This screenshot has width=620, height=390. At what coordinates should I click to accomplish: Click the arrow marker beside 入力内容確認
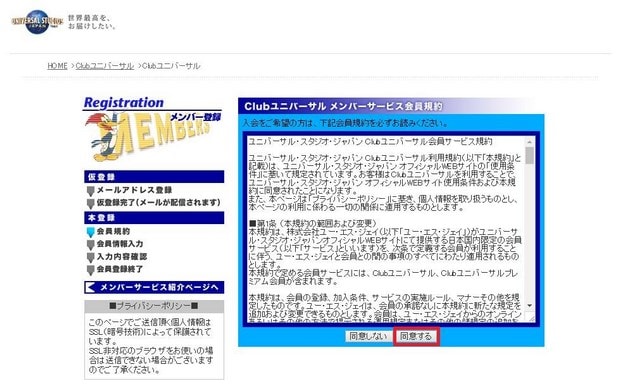point(91,257)
